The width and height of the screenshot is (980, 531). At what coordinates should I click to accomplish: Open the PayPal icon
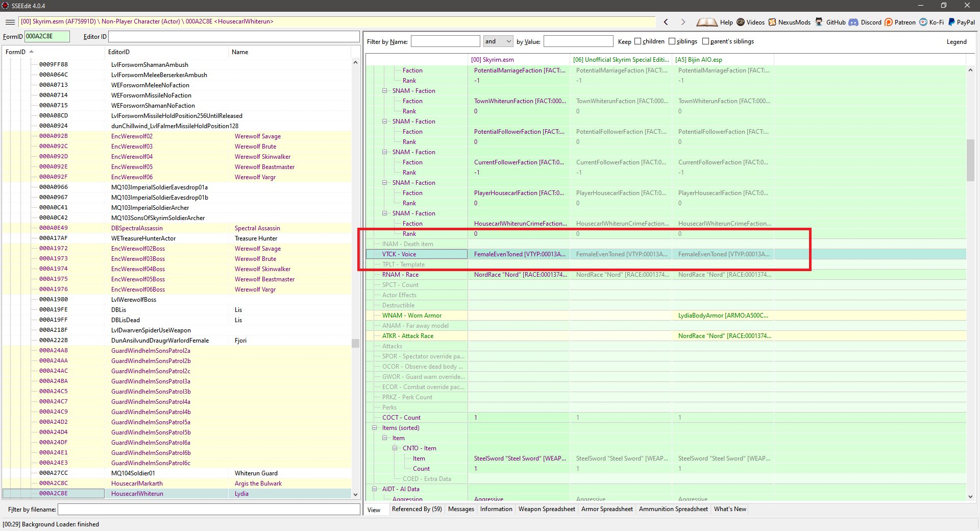tap(951, 22)
